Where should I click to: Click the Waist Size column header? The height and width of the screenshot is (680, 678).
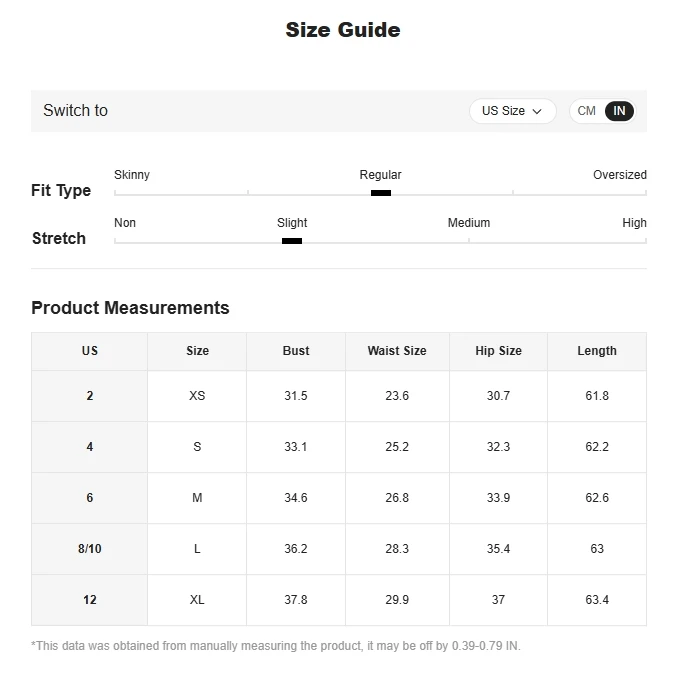point(397,351)
